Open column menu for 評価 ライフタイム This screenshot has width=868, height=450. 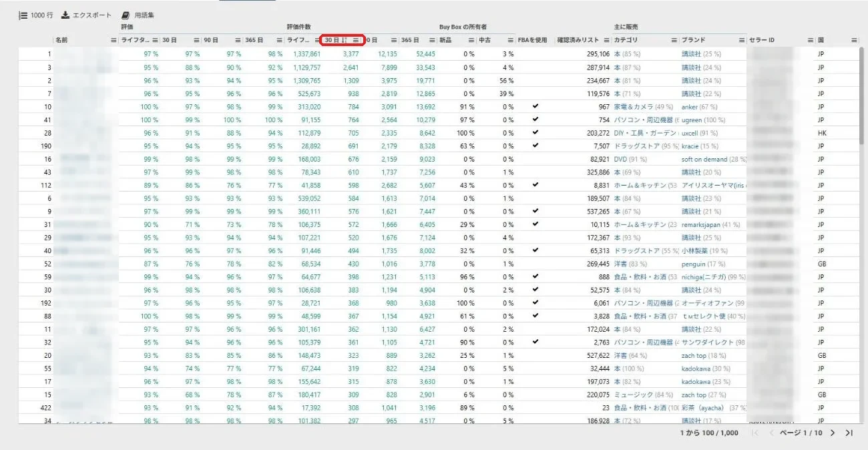coord(156,40)
